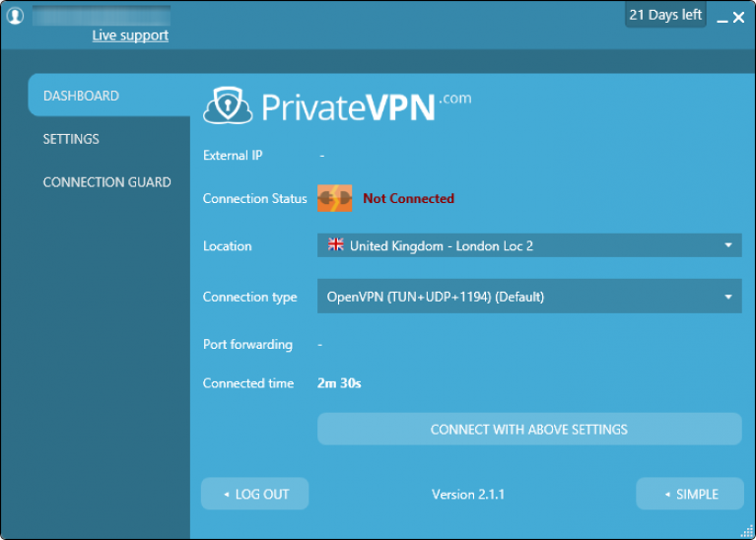Click the United Kingdom flag icon

(x=335, y=244)
